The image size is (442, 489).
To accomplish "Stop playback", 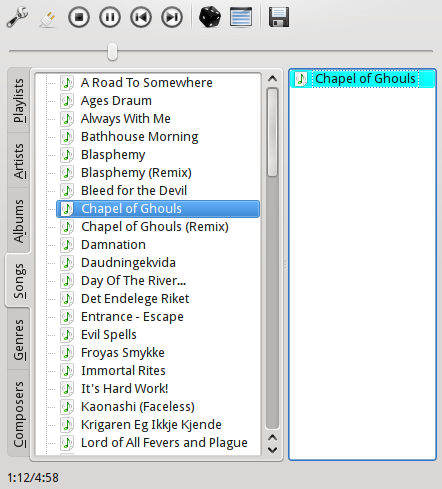I will pos(79,17).
